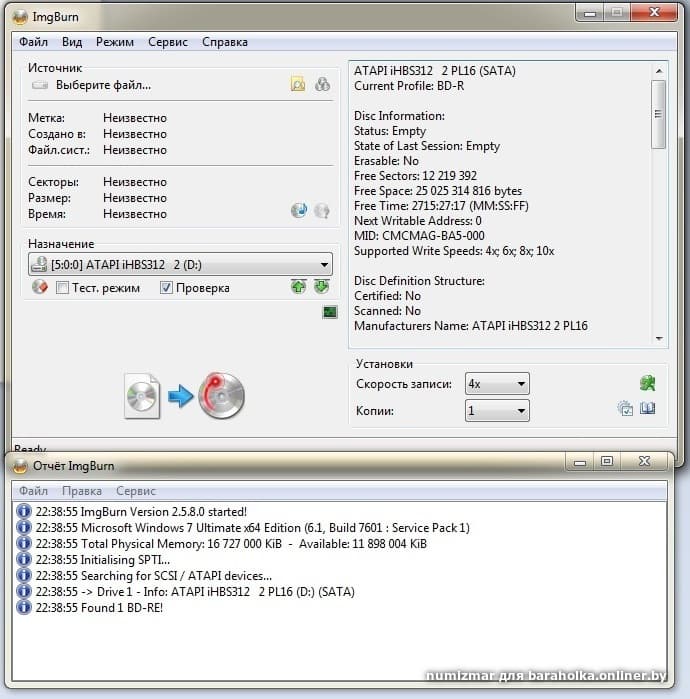
Task: Click the Free Space: 25 025 314 816 bytes line
Action: coord(438,191)
